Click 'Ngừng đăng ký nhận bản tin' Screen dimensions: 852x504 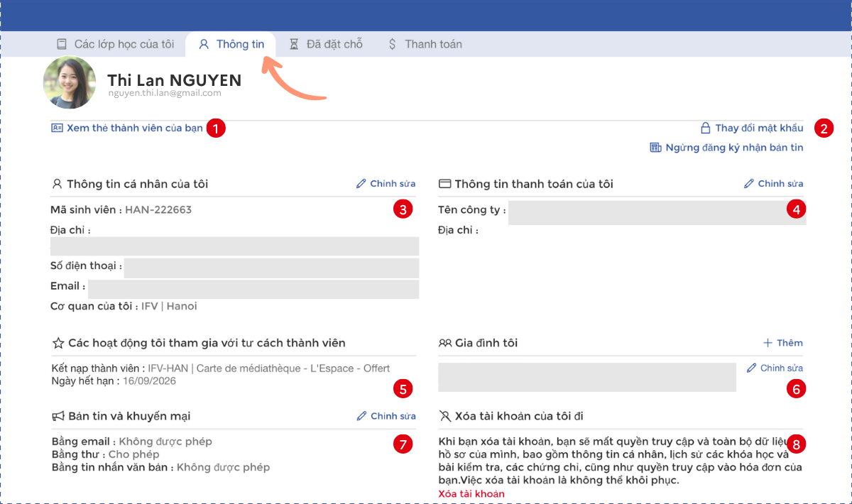[734, 148]
